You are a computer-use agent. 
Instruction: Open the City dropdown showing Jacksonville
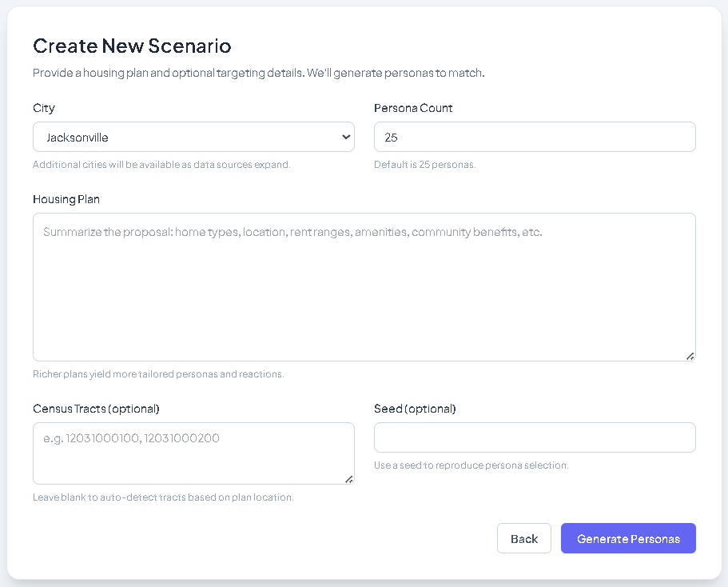click(192, 137)
